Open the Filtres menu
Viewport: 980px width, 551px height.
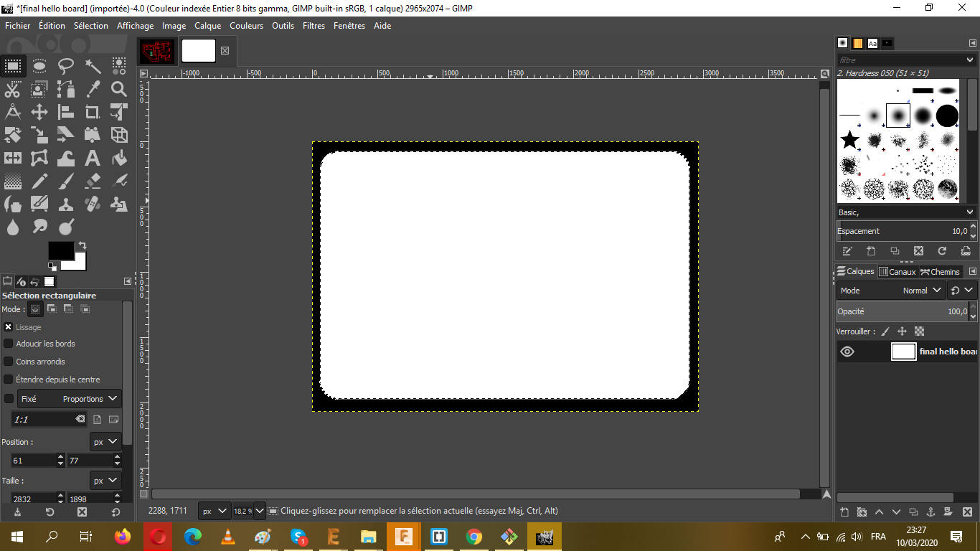[x=314, y=26]
